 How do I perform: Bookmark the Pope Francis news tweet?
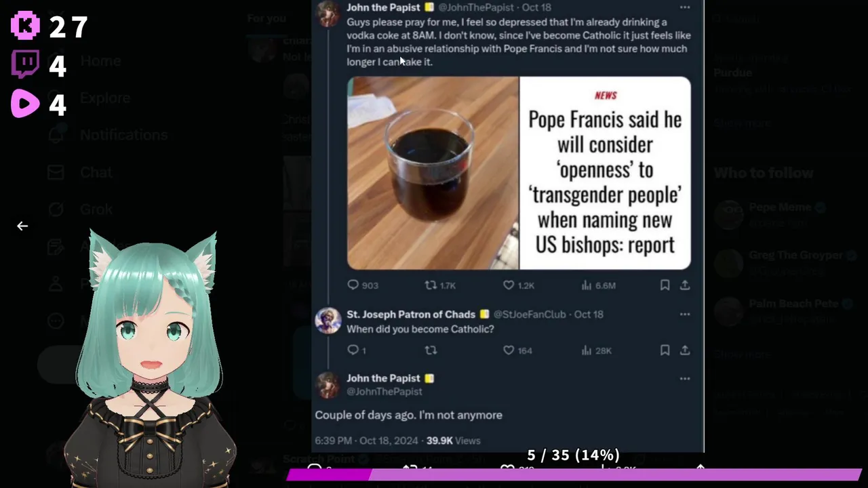coord(665,285)
